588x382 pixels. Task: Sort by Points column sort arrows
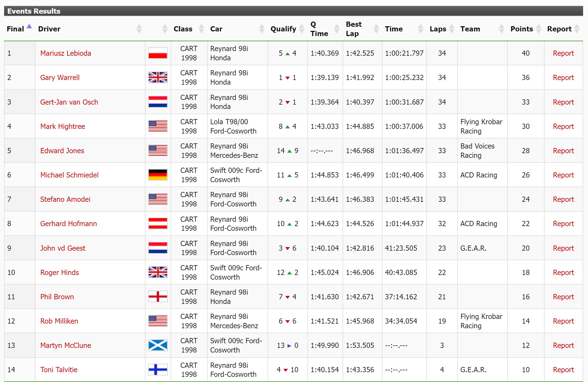tap(538, 29)
